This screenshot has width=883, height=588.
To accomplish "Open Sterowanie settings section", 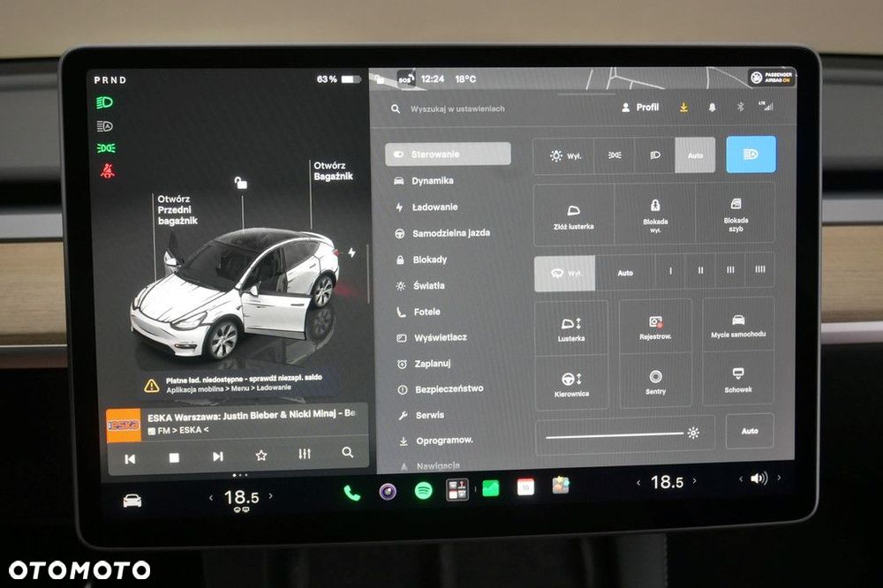I will pyautogui.click(x=448, y=154).
